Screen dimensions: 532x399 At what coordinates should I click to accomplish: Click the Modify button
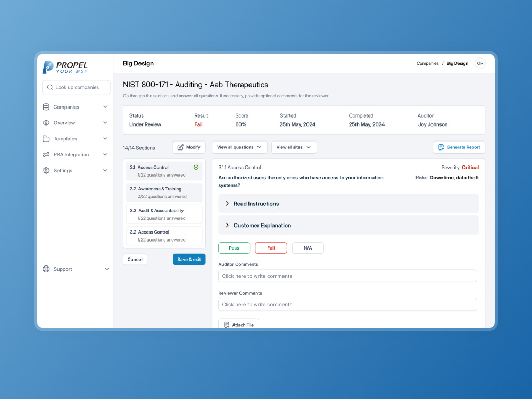coord(189,147)
